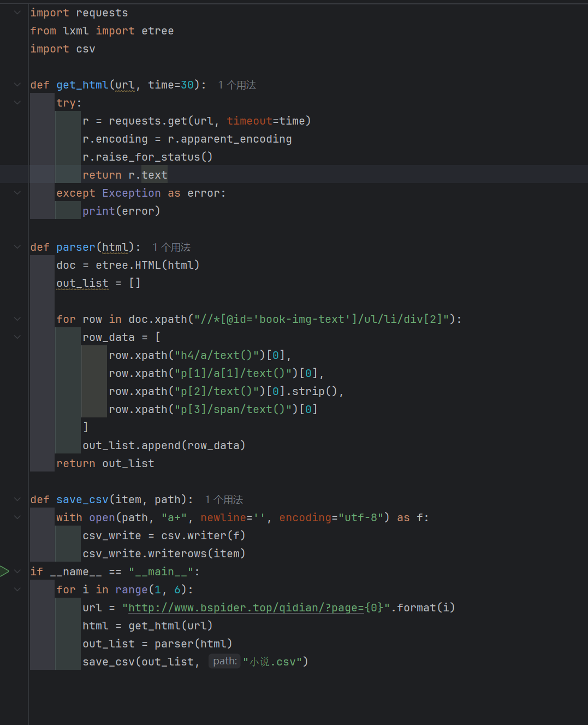Image resolution: width=588 pixels, height=725 pixels.
Task: Click the inline "path:" parameter hint
Action: pos(224,661)
